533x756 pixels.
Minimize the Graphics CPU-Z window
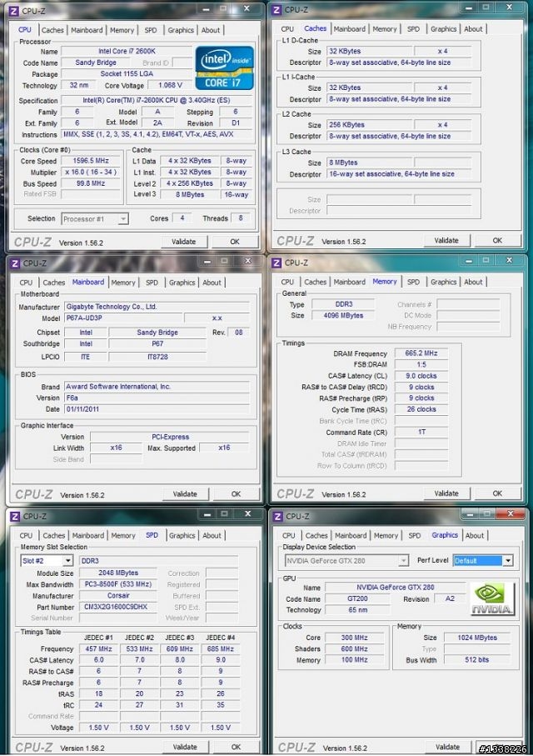469,514
